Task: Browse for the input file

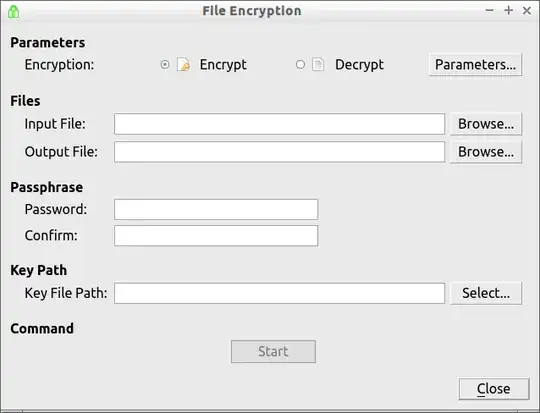Action: [486, 124]
